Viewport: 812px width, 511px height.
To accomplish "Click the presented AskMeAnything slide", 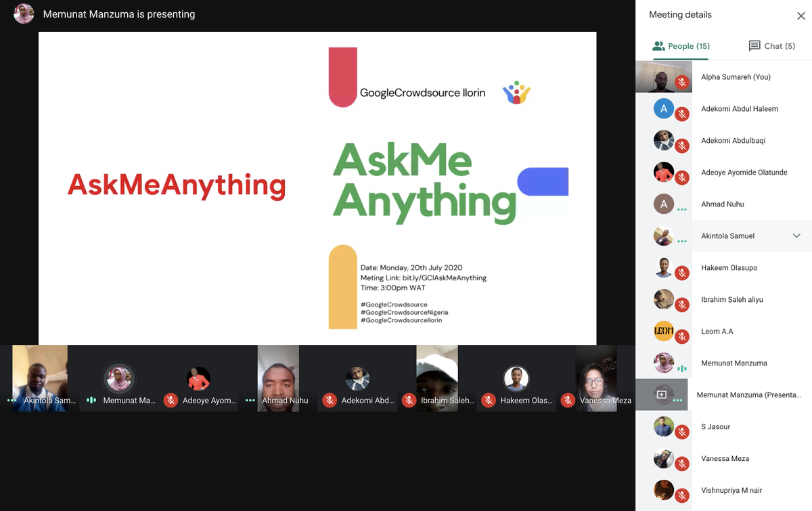I will (x=317, y=188).
